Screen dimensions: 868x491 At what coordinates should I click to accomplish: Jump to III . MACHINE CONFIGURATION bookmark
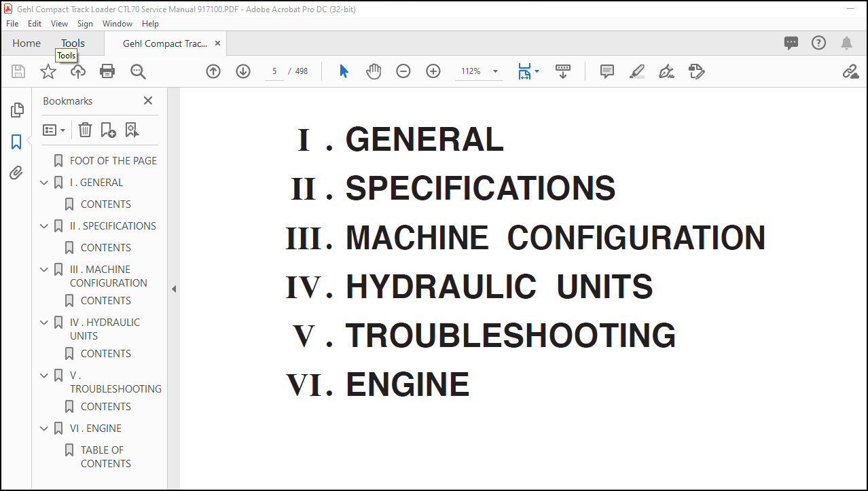coord(109,276)
